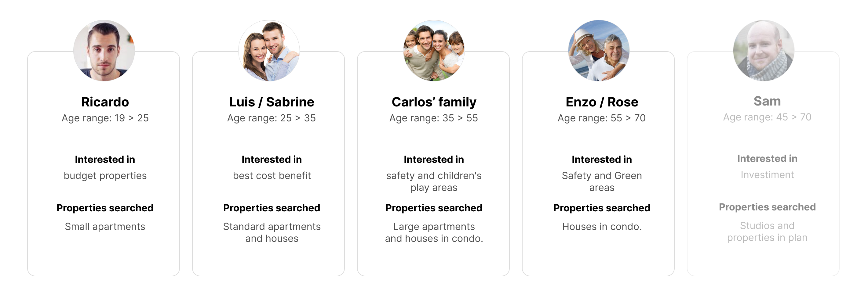
Task: Click the age range 19 > 25 text
Action: click(105, 118)
